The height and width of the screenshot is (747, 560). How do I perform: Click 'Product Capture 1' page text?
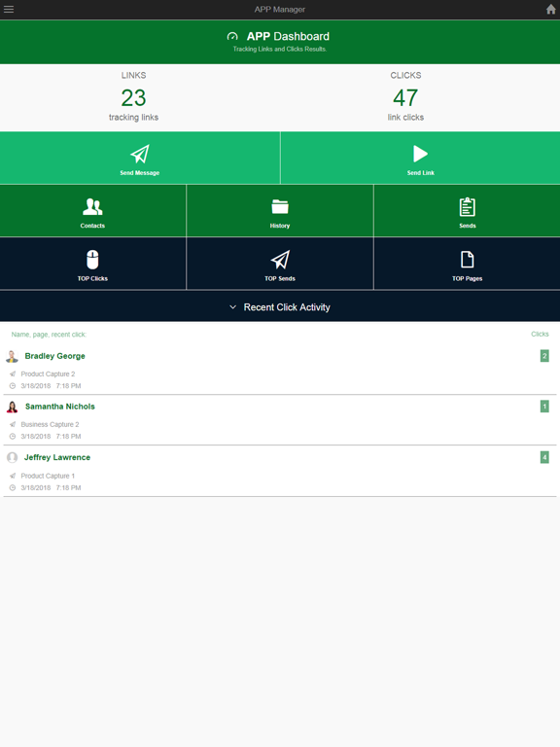pyautogui.click(x=48, y=476)
